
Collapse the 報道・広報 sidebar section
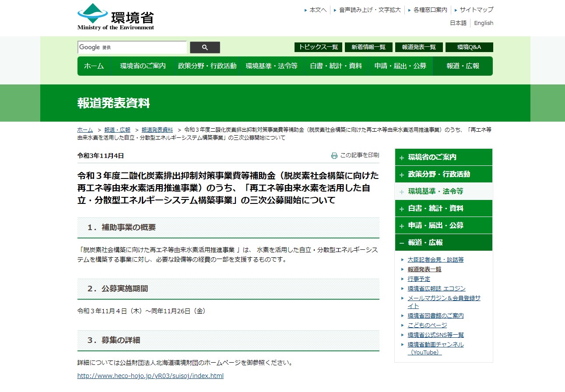click(x=443, y=242)
